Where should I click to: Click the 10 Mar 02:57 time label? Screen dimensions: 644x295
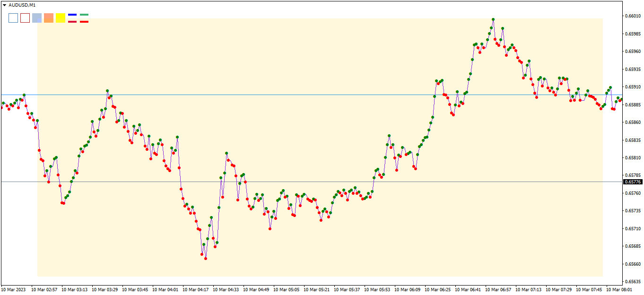44,289
